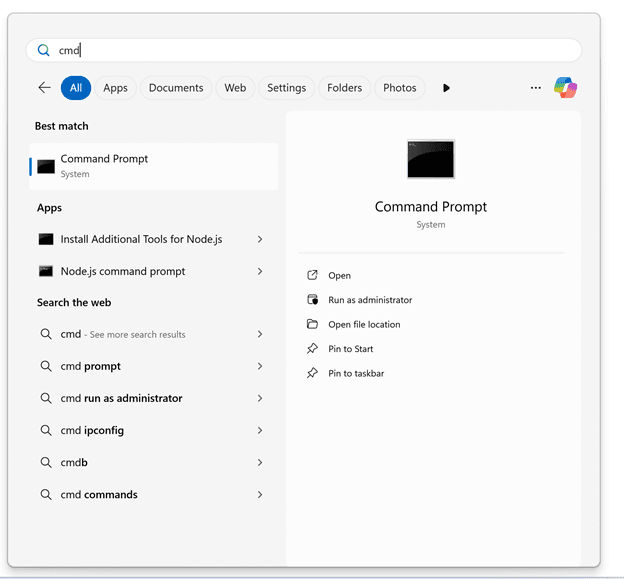Click the Pin to taskbar pin icon

tap(312, 373)
